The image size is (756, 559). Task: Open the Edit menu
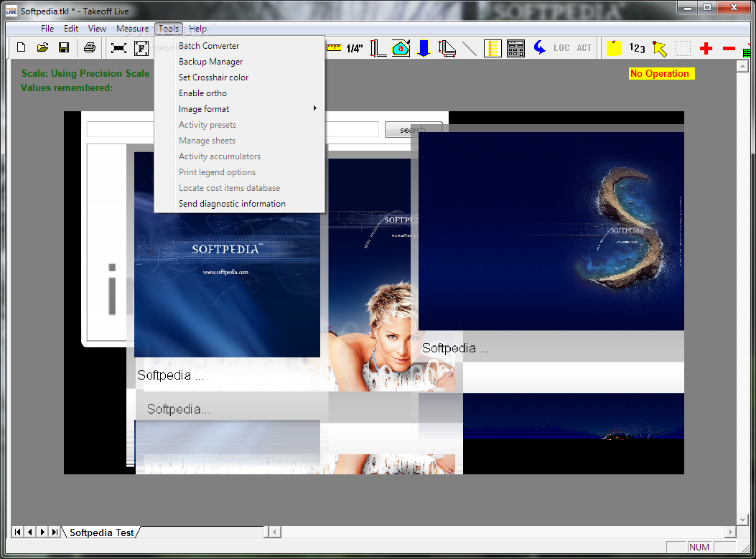tap(71, 29)
